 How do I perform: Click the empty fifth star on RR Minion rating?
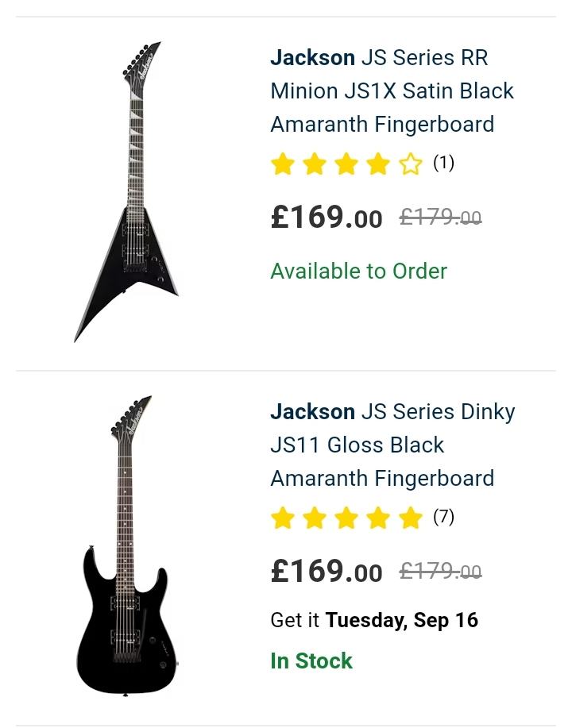(x=410, y=164)
